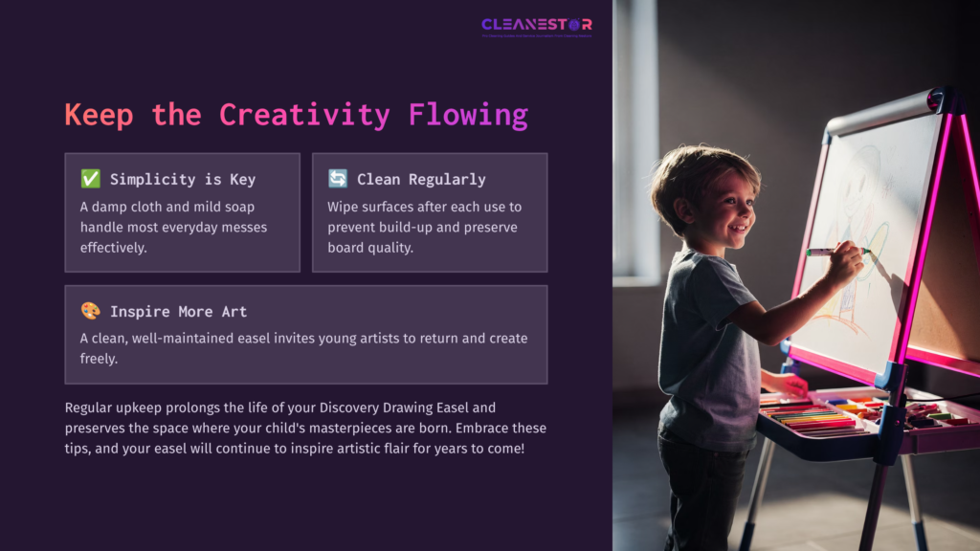Select the Clean Regularly heading
Image resolution: width=980 pixels, height=551 pixels.
[421, 179]
